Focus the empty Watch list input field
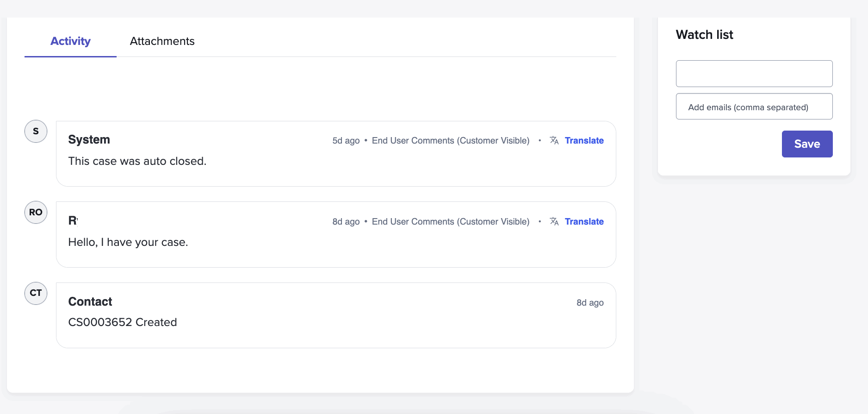This screenshot has width=868, height=414. pyautogui.click(x=754, y=74)
